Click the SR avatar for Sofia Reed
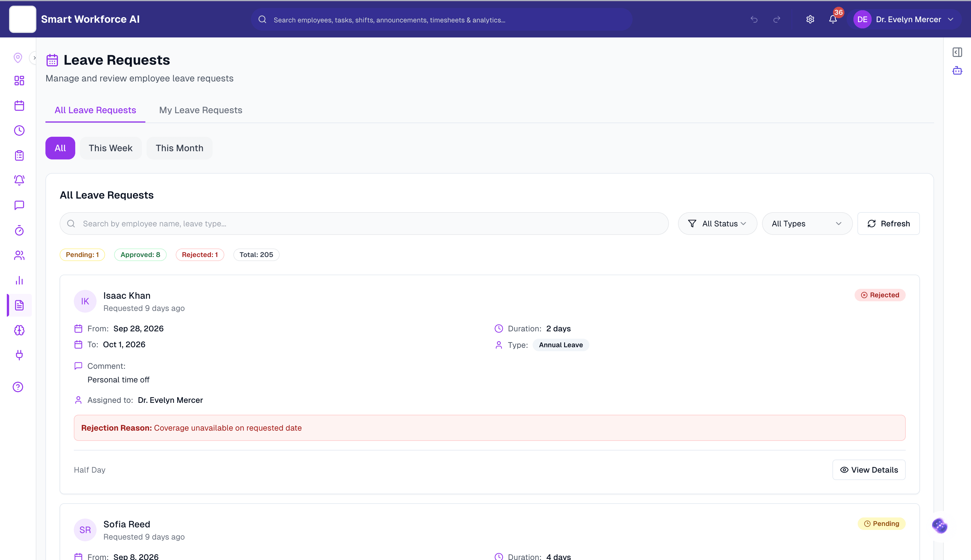Viewport: 971px width, 560px height. [x=85, y=530]
